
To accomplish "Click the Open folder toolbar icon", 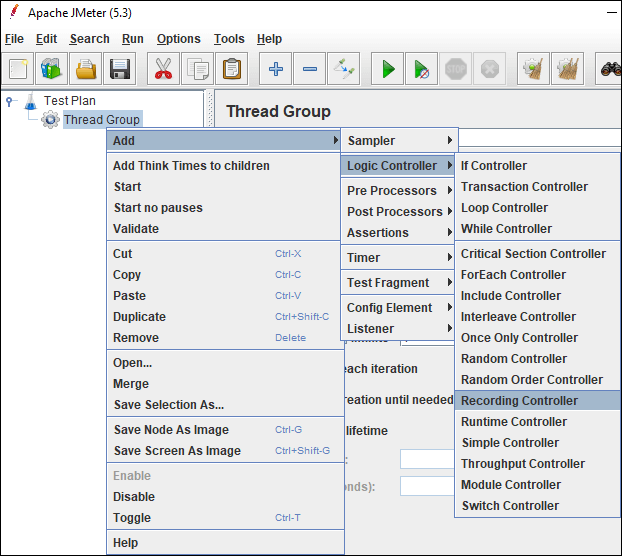I will (x=86, y=69).
